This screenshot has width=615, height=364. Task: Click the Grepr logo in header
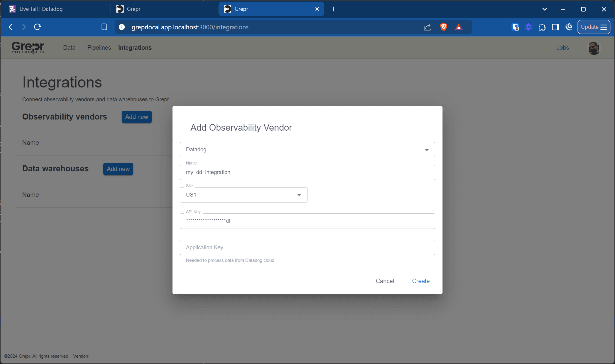[x=28, y=47]
